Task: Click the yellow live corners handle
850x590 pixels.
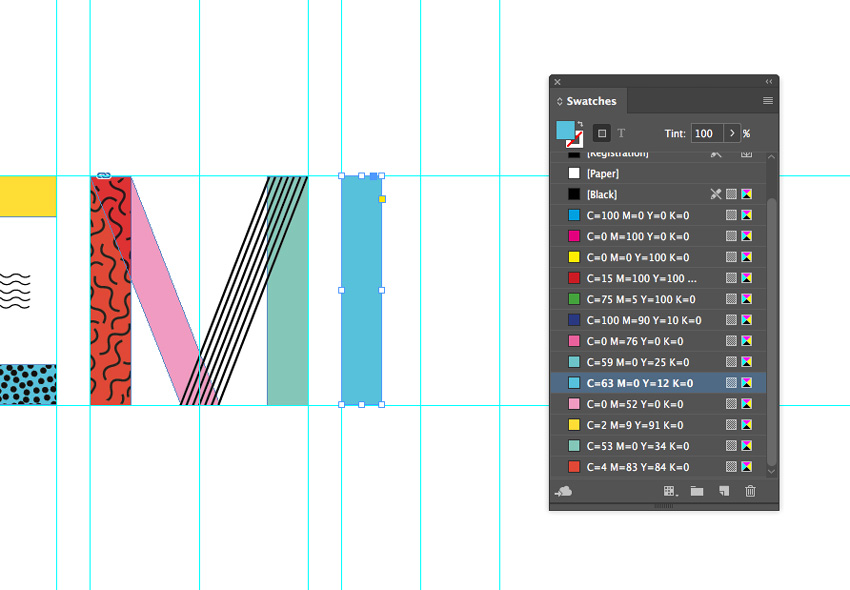Action: [x=382, y=200]
